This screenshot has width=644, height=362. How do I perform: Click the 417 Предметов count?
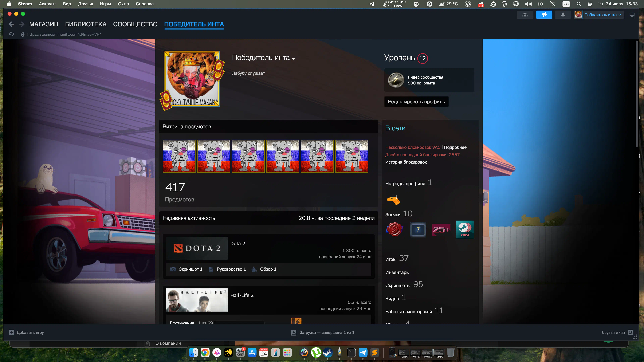pyautogui.click(x=179, y=192)
